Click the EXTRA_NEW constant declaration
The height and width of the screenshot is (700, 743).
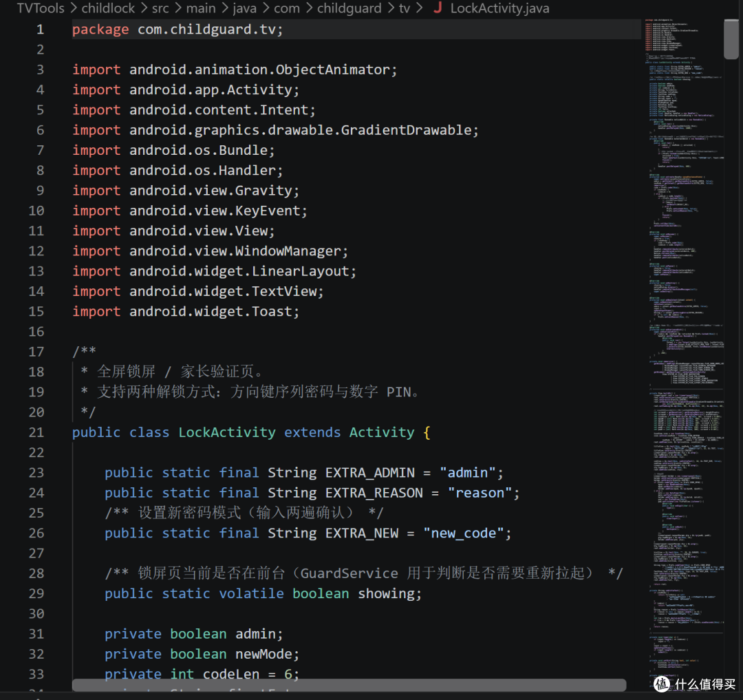(x=308, y=533)
